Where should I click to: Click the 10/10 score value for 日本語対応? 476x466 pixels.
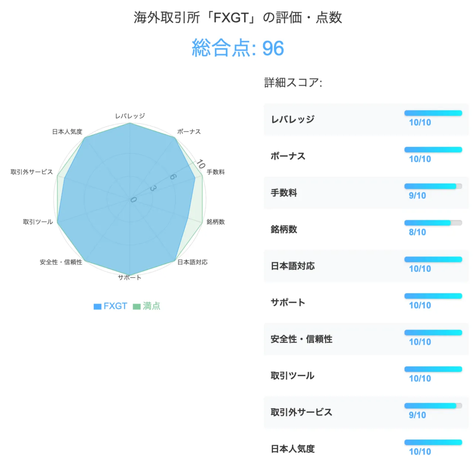[x=420, y=269]
